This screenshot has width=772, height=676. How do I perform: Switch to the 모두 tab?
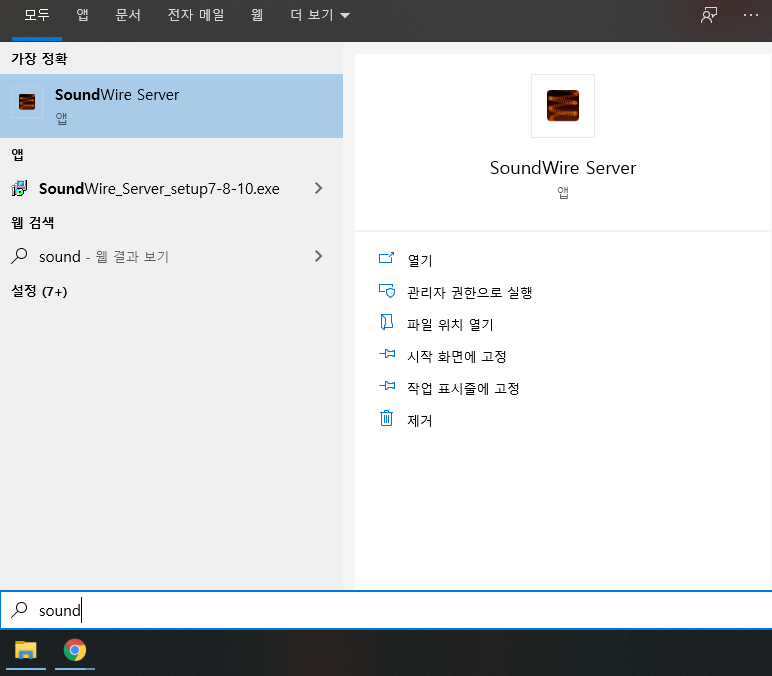tap(37, 15)
